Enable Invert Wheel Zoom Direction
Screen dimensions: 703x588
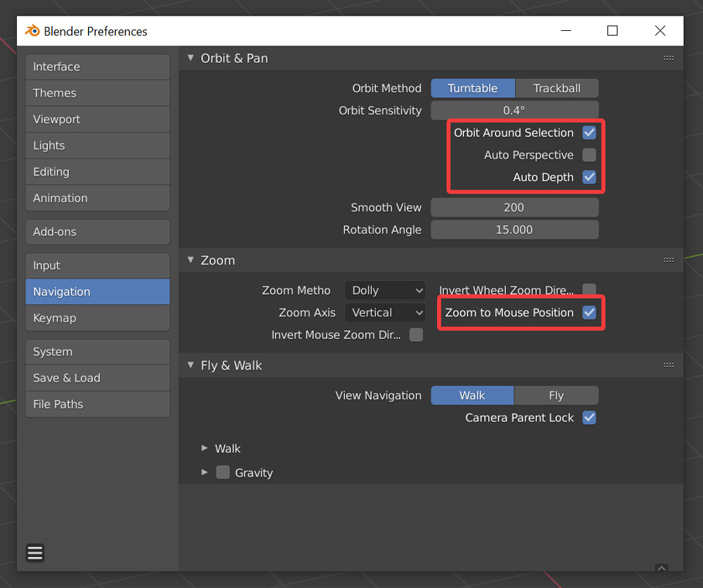pyautogui.click(x=589, y=289)
